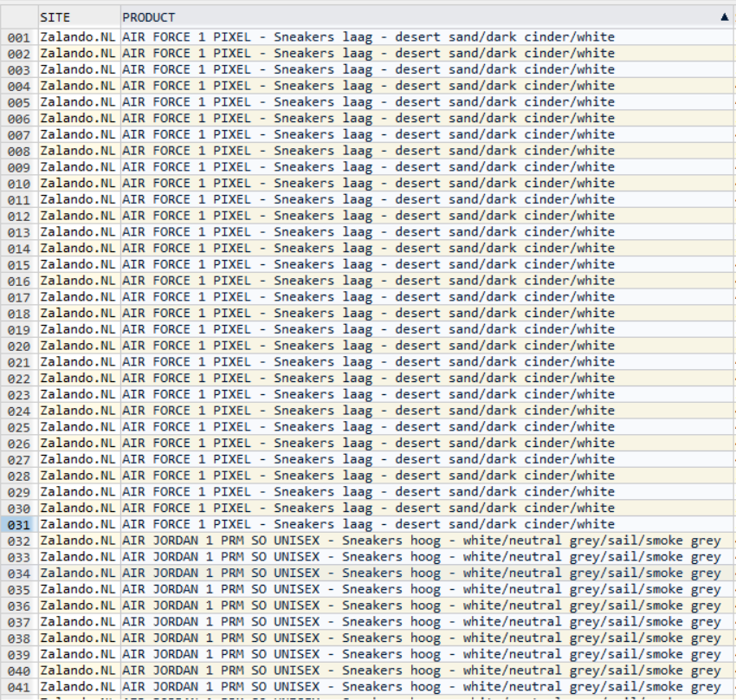Select row number 025
The height and width of the screenshot is (700, 736).
point(19,427)
